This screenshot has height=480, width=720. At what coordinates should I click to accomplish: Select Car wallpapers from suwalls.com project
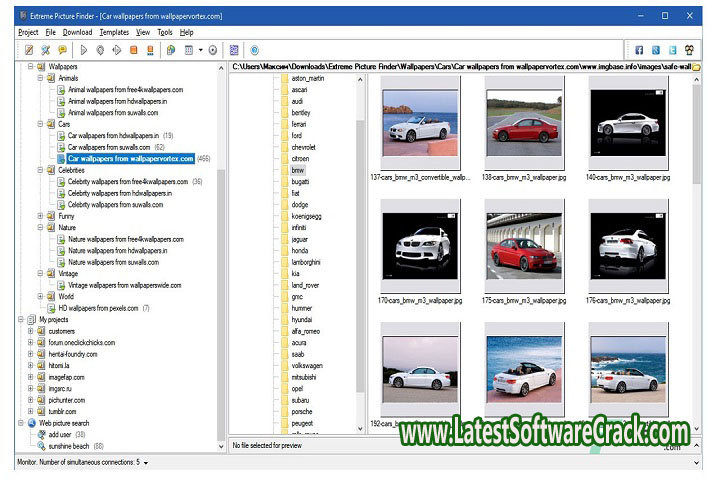click(x=109, y=147)
